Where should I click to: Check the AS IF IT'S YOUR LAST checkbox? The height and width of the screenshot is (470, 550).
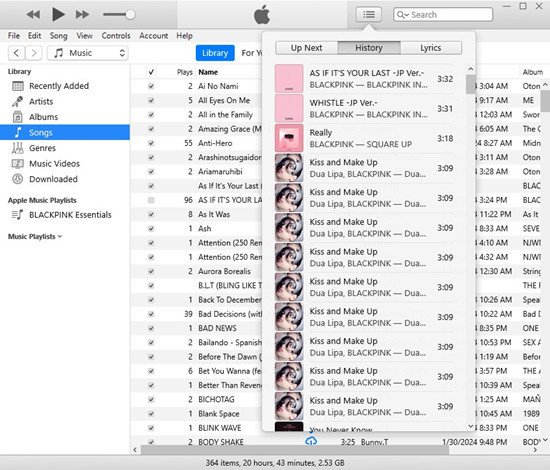(151, 200)
